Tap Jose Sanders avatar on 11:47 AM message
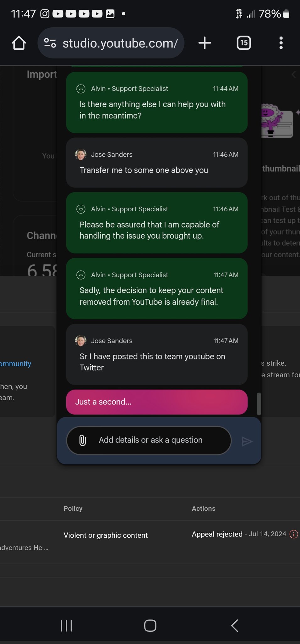 (x=81, y=341)
